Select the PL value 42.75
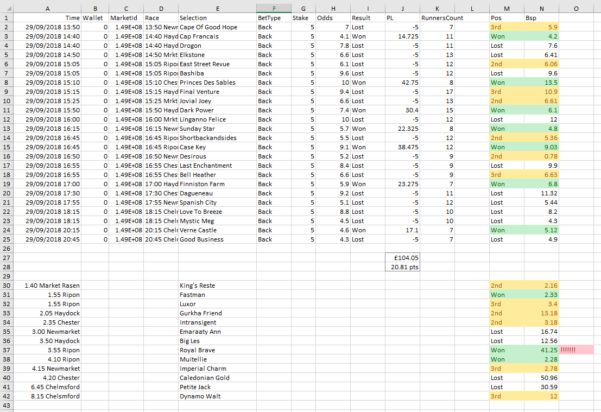This screenshot has width=601, height=412. (x=402, y=82)
